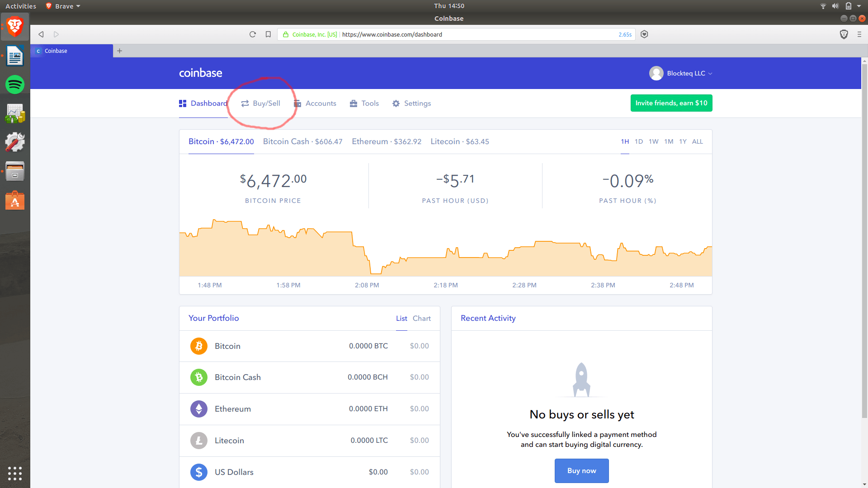This screenshot has height=488, width=868.
Task: Set chart range to ALL
Action: click(x=698, y=142)
